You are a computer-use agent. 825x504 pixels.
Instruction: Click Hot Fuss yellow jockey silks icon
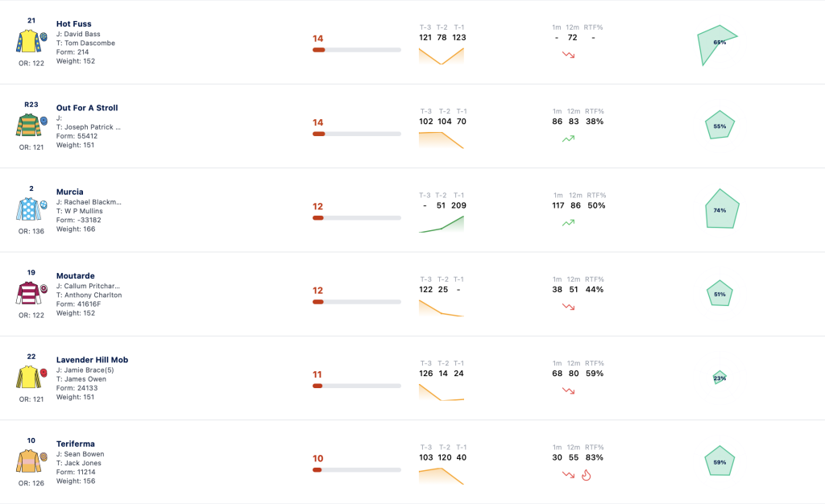29,41
